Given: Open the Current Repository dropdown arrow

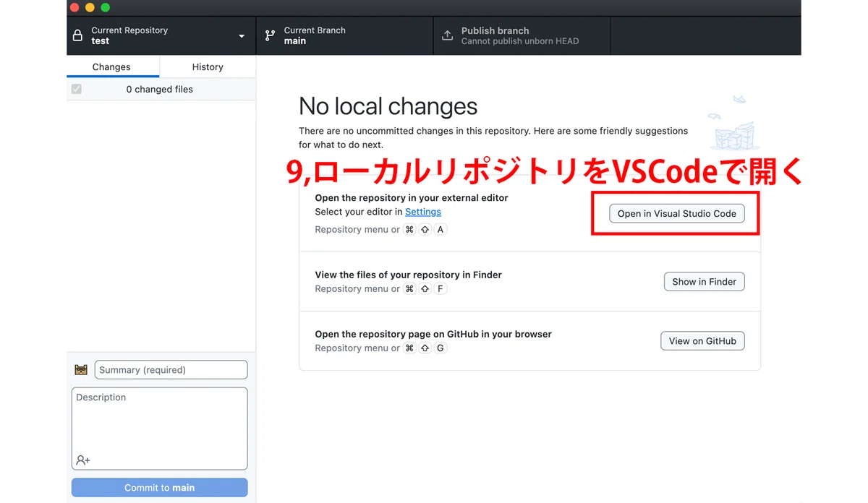Looking at the screenshot, I should (242, 36).
